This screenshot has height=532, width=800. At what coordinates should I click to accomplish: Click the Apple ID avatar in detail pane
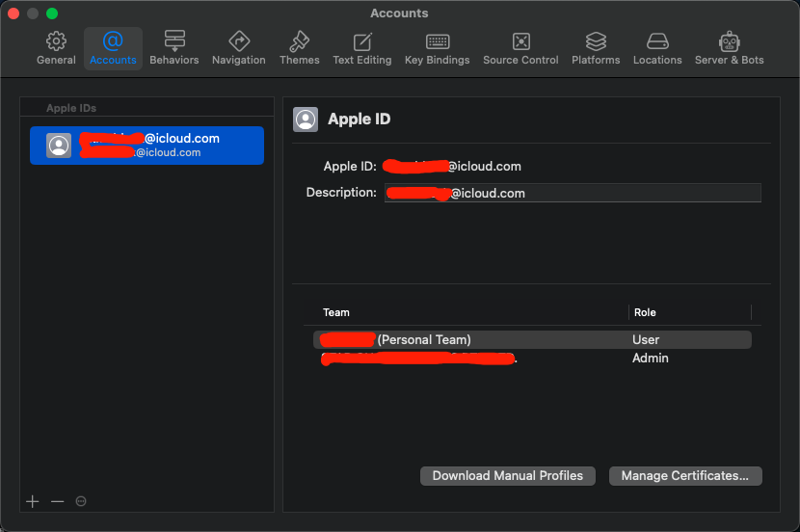tap(306, 120)
